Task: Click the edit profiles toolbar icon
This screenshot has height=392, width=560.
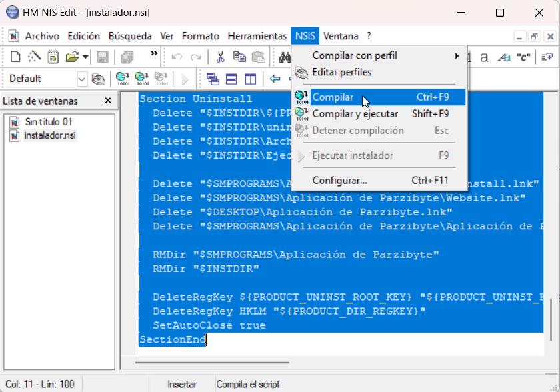Action: tap(98, 79)
